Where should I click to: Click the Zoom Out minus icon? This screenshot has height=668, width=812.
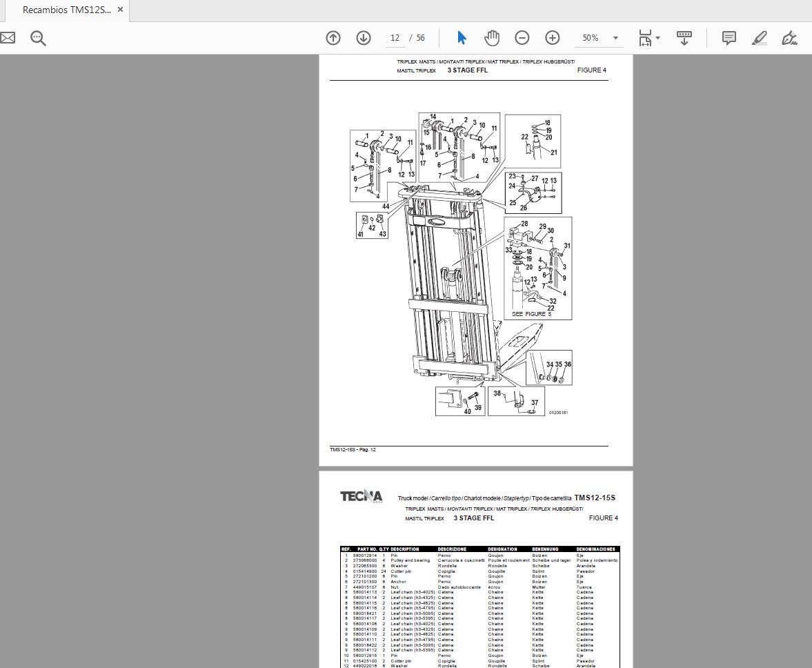522,38
